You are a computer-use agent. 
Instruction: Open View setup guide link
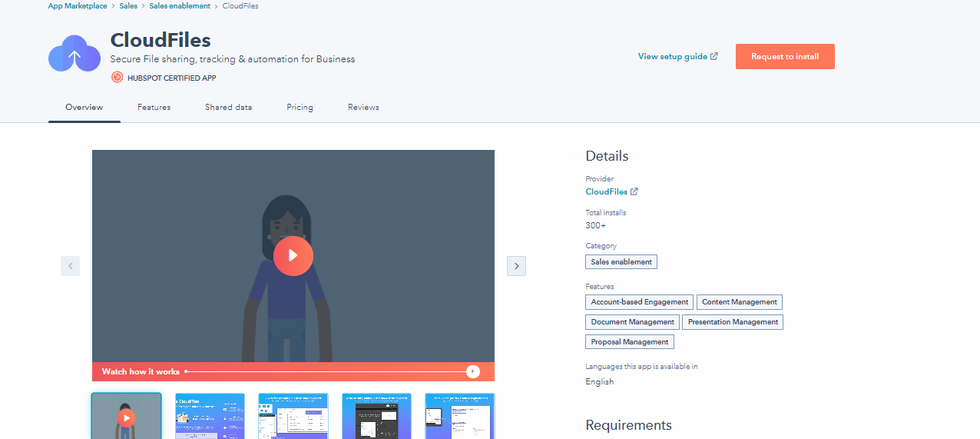[672, 56]
